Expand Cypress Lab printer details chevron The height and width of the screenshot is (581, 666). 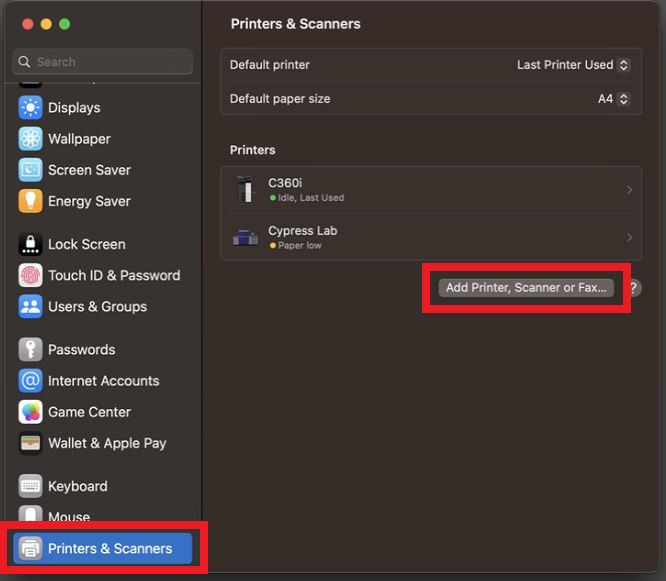click(x=629, y=237)
